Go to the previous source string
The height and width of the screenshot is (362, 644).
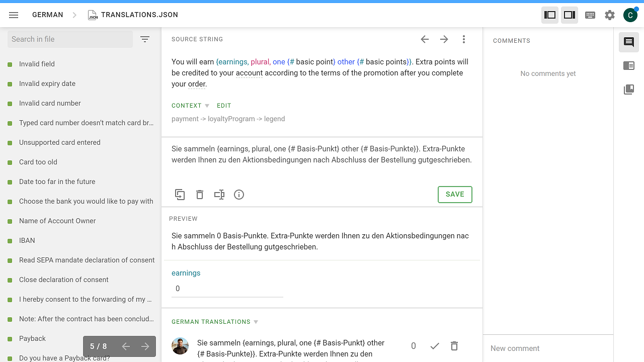click(425, 39)
